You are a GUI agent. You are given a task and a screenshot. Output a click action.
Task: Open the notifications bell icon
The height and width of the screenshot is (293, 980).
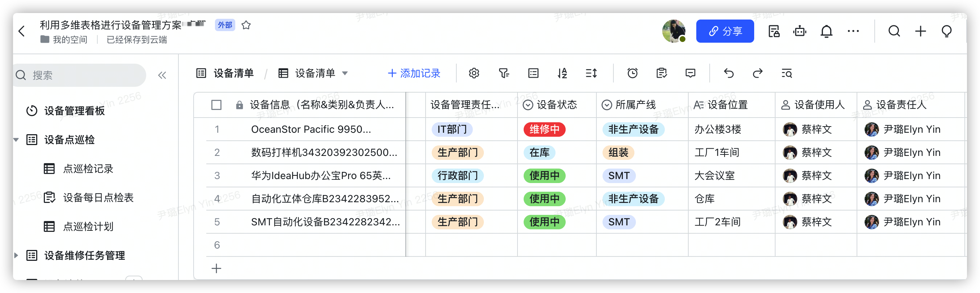(x=826, y=31)
